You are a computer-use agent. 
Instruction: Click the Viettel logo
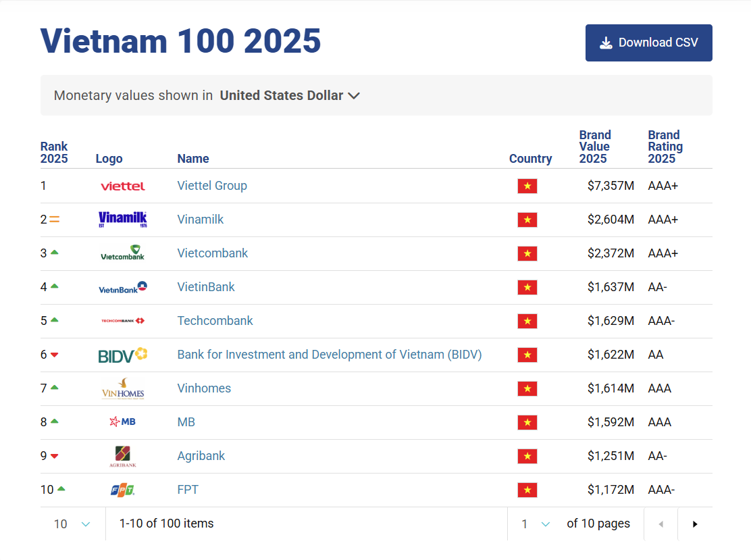pos(122,186)
